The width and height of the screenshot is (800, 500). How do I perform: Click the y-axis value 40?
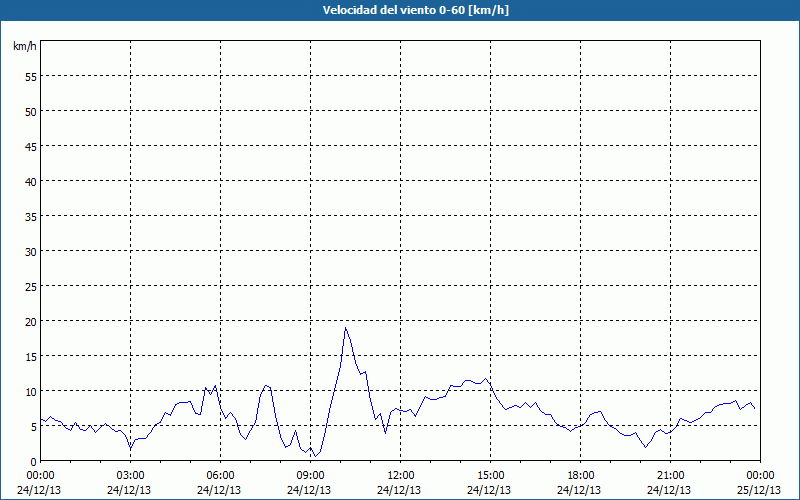(x=31, y=181)
